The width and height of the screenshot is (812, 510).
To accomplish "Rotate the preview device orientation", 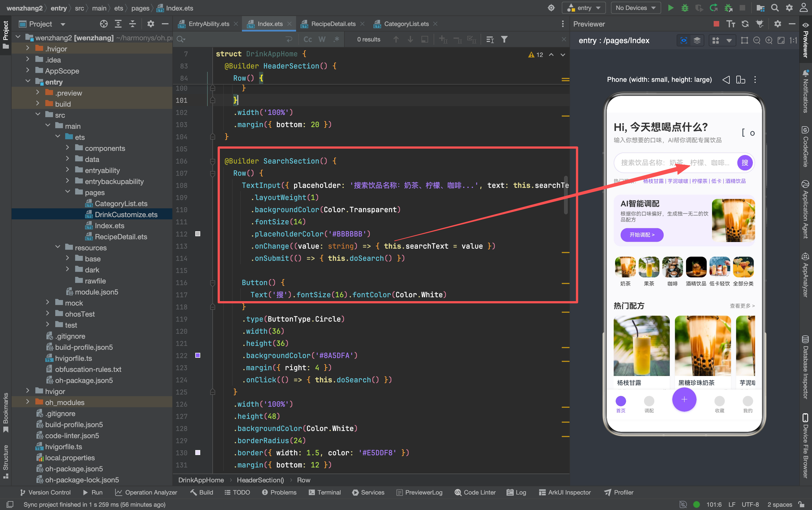I will 740,80.
